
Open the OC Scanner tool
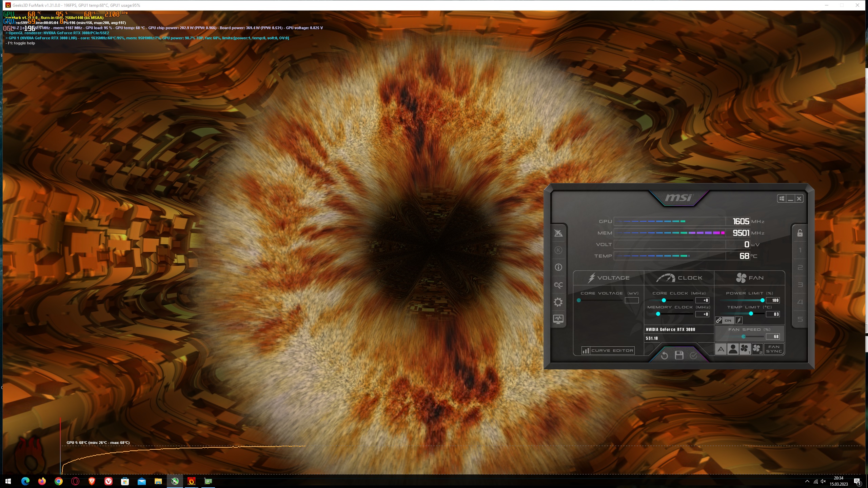(x=558, y=285)
